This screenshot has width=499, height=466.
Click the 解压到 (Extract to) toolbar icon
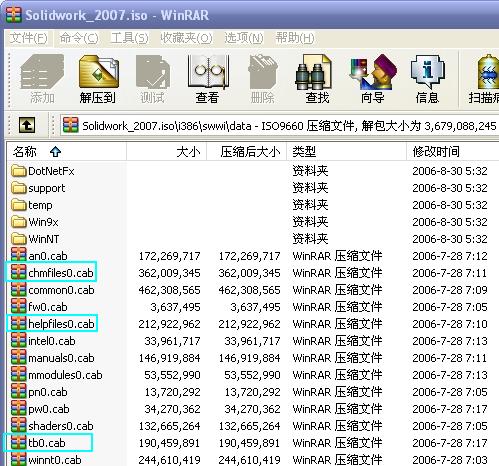coord(99,72)
